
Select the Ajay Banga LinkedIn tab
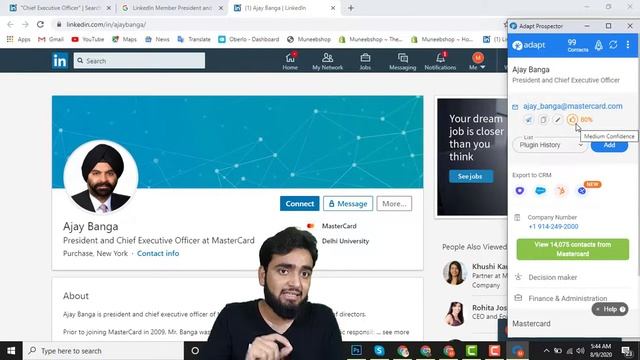[284, 8]
